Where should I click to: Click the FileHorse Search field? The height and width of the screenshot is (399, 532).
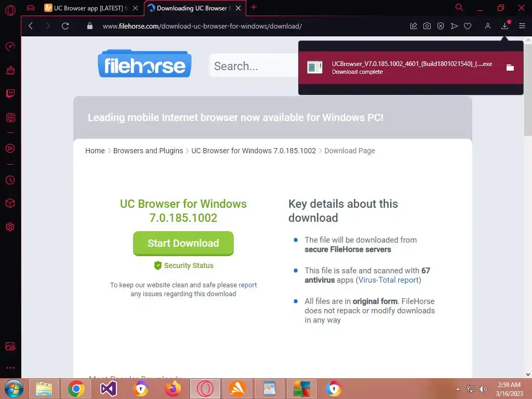click(x=254, y=65)
